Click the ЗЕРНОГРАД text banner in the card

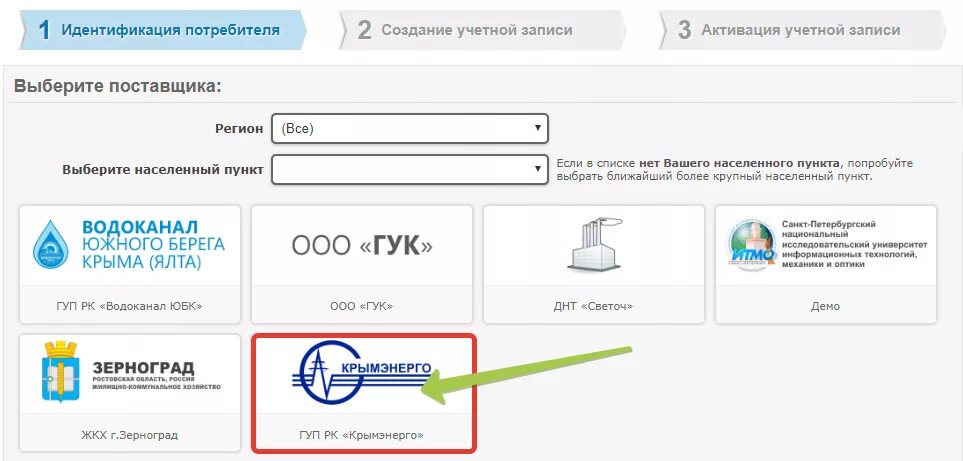(x=156, y=375)
